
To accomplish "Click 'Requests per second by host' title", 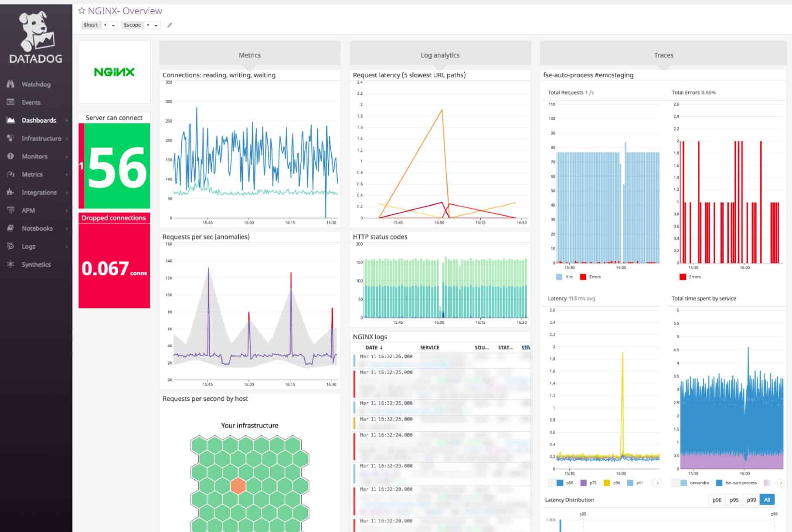I will pos(205,398).
